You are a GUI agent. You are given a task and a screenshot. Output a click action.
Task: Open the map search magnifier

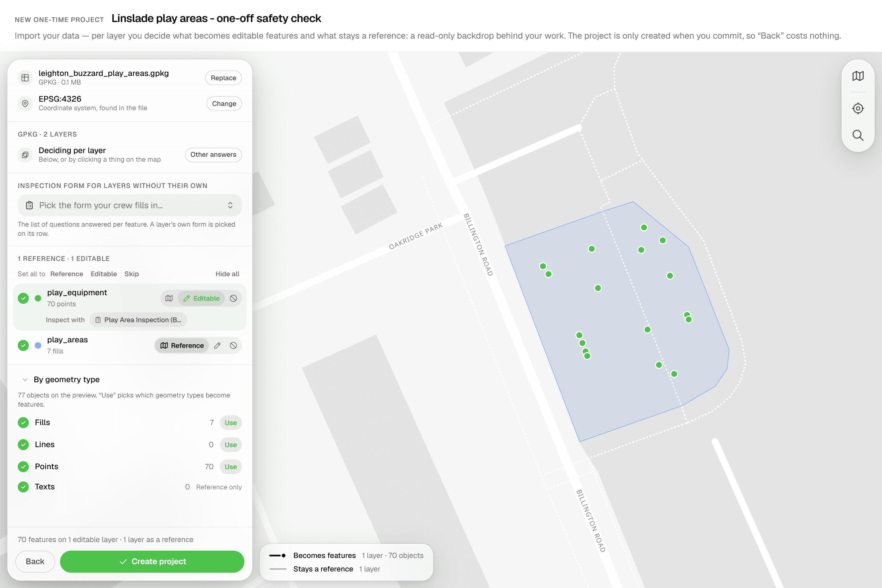858,135
